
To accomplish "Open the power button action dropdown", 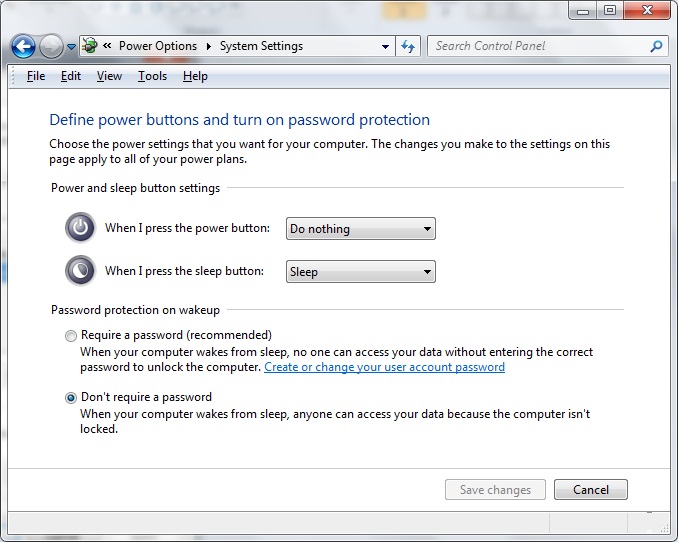I will [x=361, y=228].
